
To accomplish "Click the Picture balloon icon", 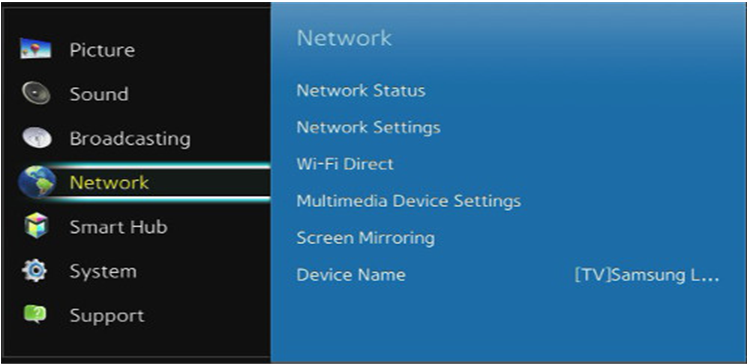I will 35,49.
